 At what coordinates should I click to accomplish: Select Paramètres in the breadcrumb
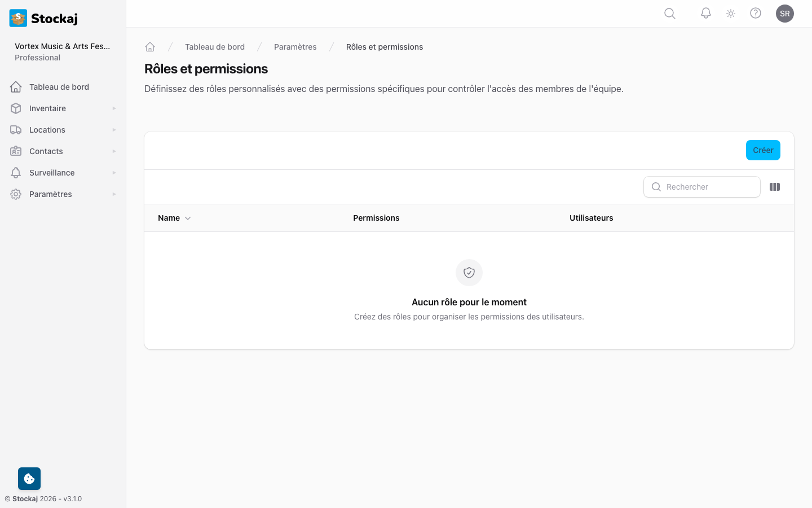click(x=295, y=47)
